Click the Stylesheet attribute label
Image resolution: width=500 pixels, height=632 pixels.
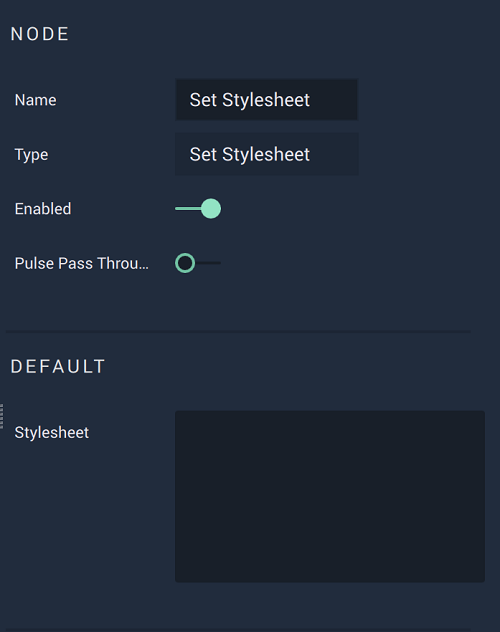(52, 432)
